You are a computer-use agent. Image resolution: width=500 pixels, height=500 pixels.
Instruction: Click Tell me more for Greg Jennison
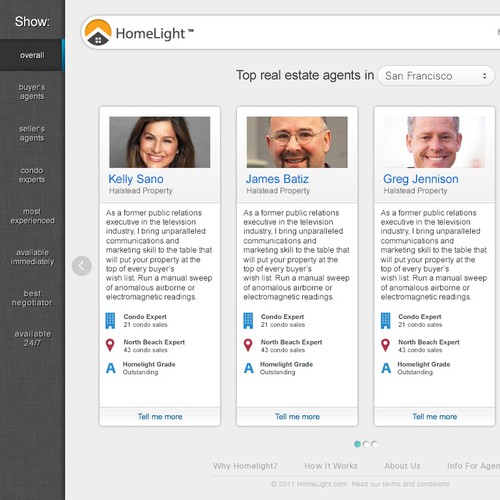[x=435, y=417]
